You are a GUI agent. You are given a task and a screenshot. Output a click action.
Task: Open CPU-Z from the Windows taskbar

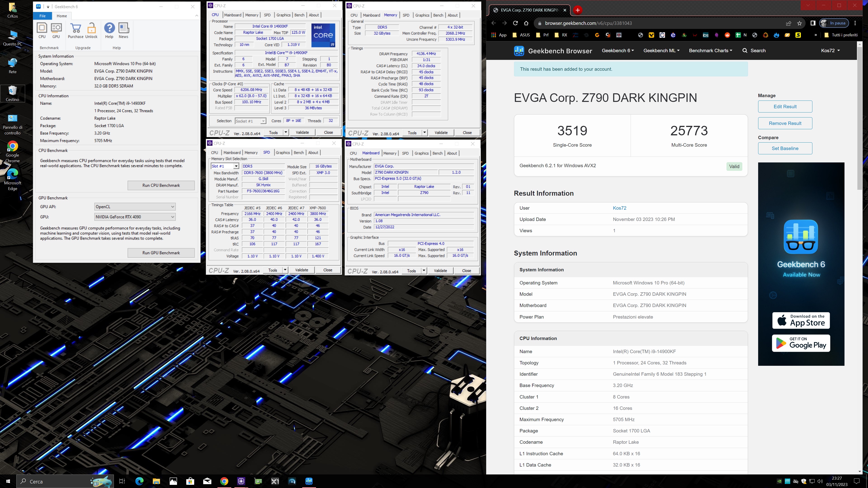(x=241, y=481)
